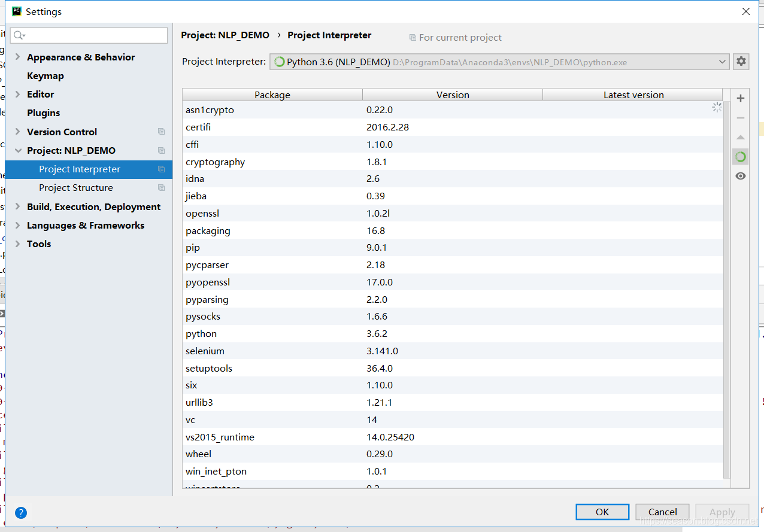
Task: Expand Appearance & Behavior section
Action: pyautogui.click(x=17, y=57)
